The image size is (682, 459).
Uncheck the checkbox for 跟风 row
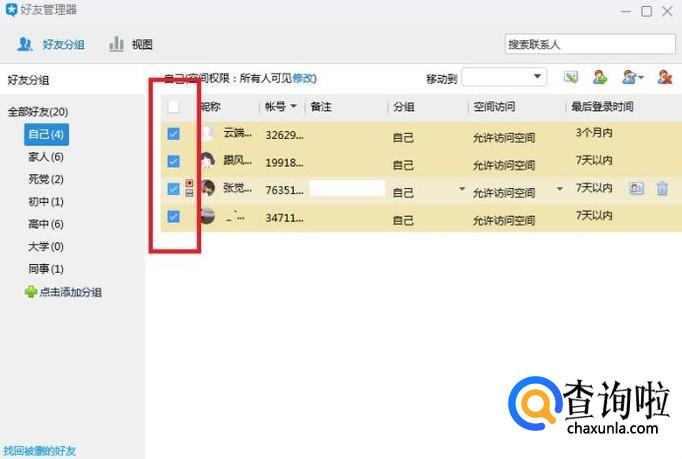[173, 161]
